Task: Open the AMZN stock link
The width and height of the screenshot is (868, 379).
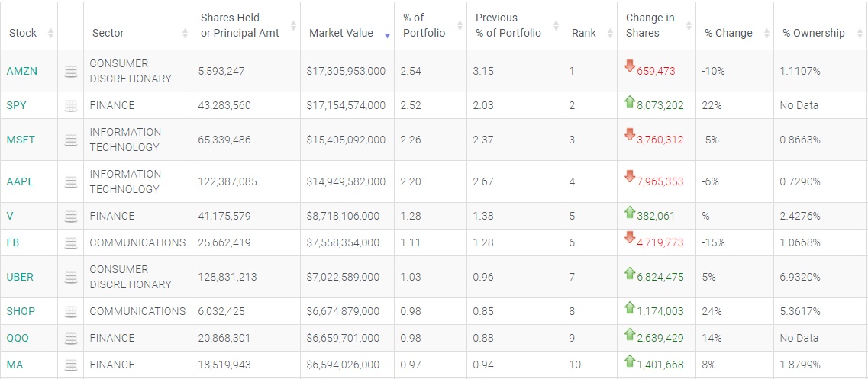Action: click(21, 72)
